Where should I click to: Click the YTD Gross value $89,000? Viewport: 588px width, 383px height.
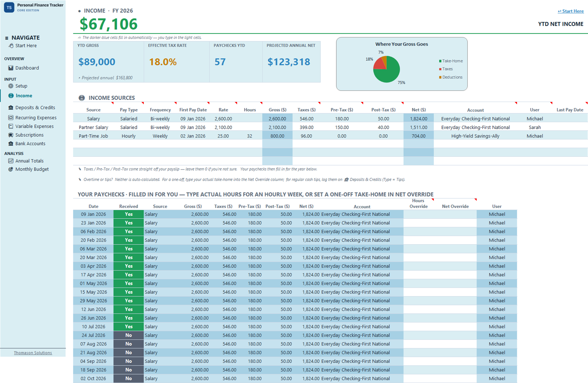point(97,62)
